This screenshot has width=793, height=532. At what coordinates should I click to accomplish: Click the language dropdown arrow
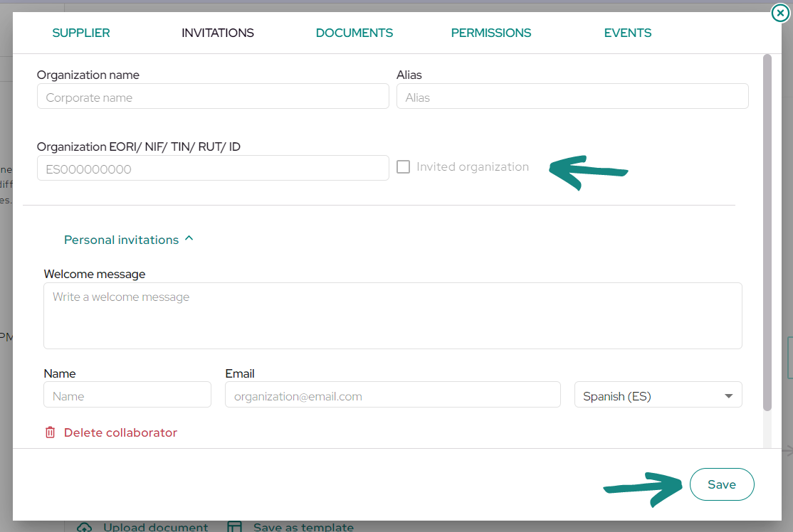pos(728,396)
